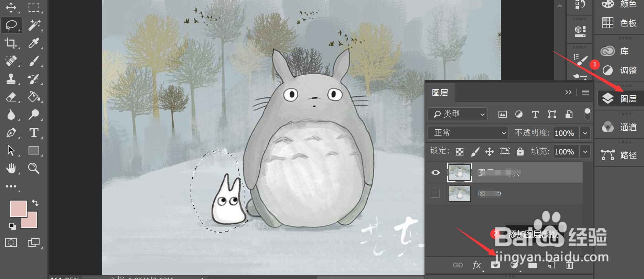This screenshot has height=279, width=644.
Task: Lock all layer attributes
Action: (x=520, y=151)
